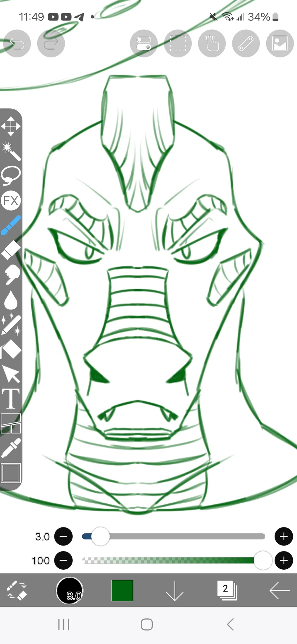
Task: Tap the down arrow hide toolbar button
Action: click(x=175, y=590)
